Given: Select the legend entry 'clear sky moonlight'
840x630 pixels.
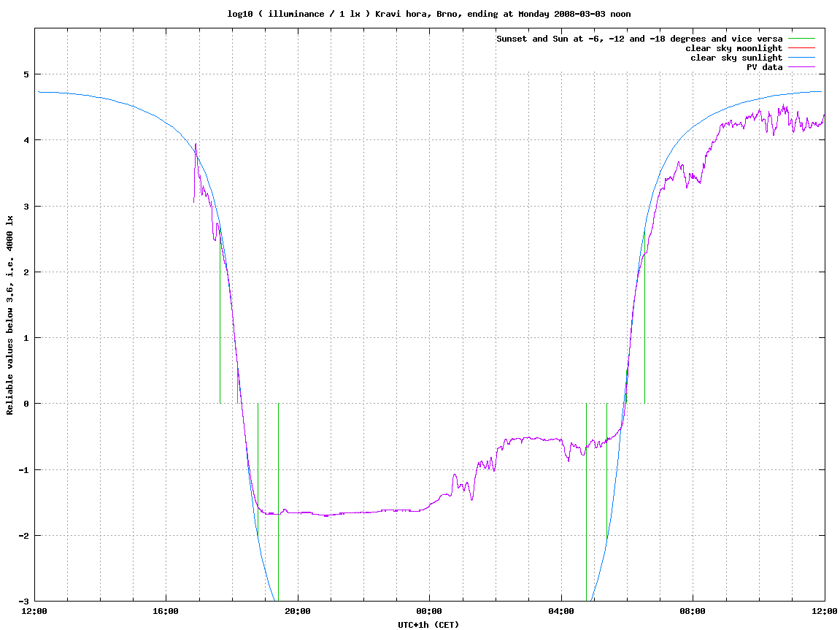Looking at the screenshot, I should pyautogui.click(x=734, y=48).
